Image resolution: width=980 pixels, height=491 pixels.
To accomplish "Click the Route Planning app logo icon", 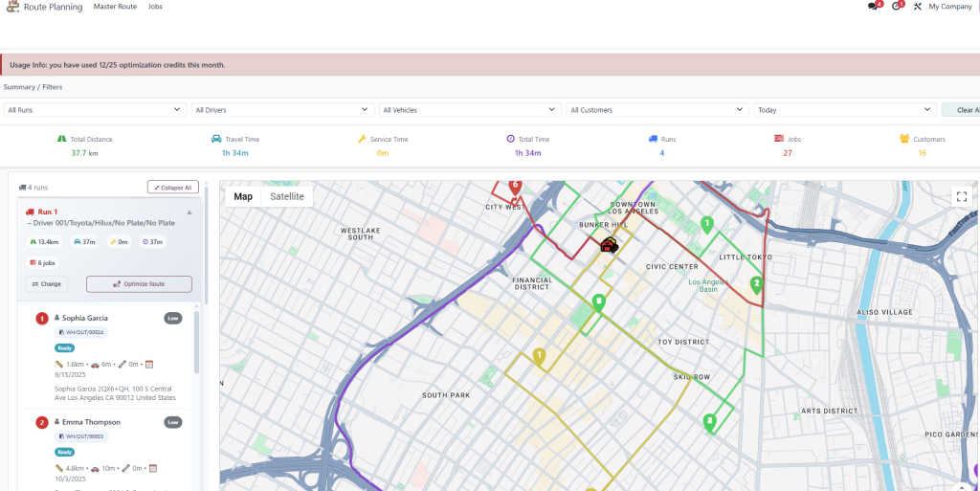I will pyautogui.click(x=11, y=7).
